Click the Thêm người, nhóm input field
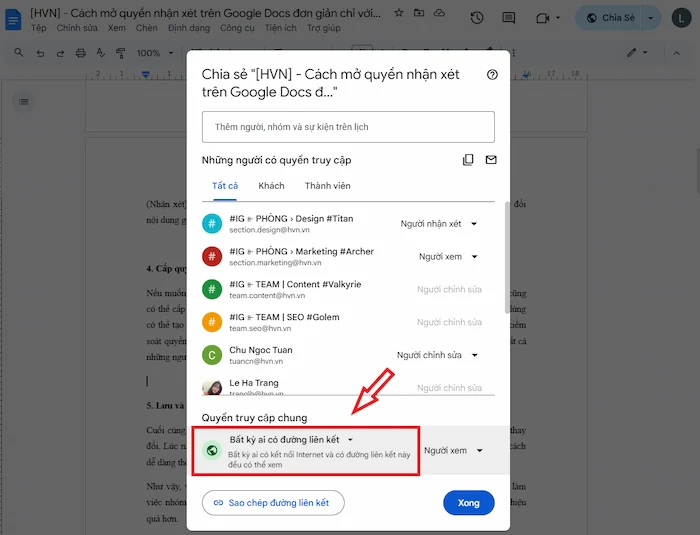The width and height of the screenshot is (700, 535). 348,127
